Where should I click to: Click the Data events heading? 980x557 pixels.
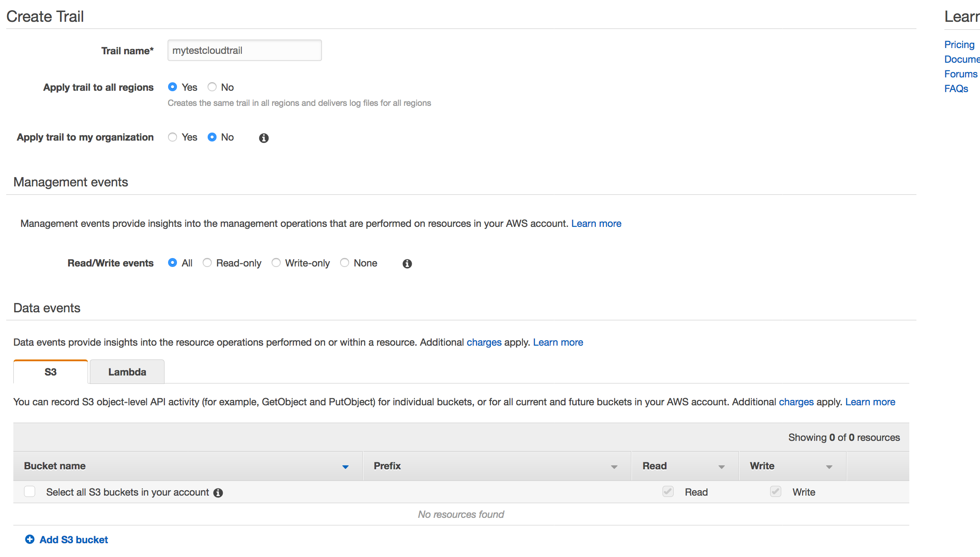click(x=47, y=308)
